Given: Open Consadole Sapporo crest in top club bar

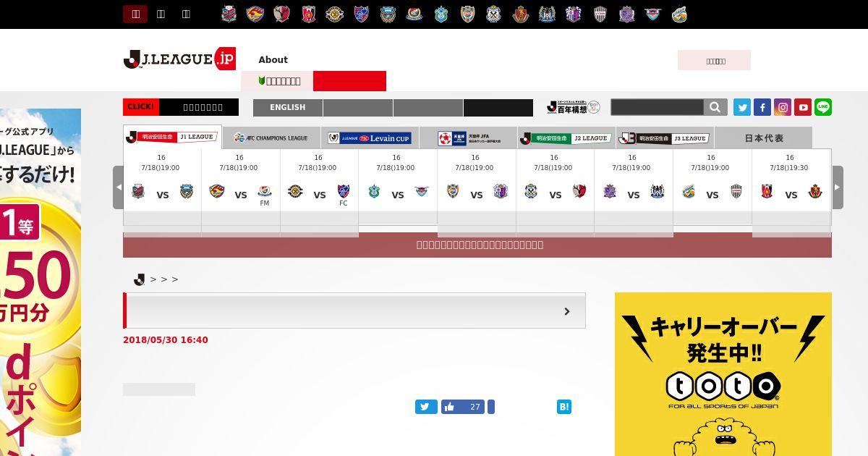Looking at the screenshot, I should 229,14.
